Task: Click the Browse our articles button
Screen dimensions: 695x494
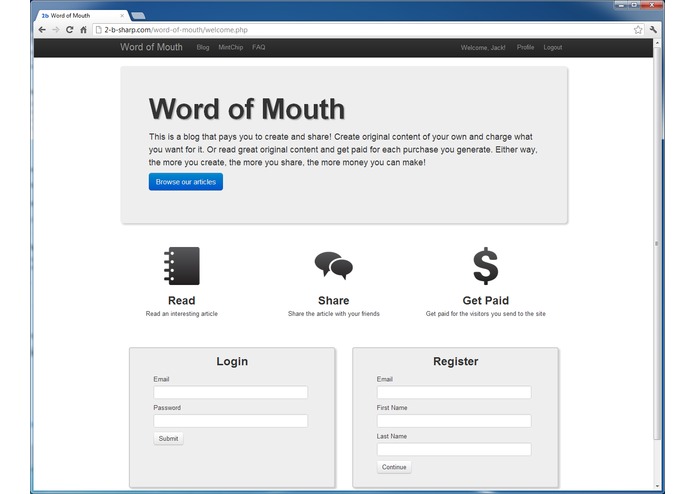Action: (x=186, y=182)
